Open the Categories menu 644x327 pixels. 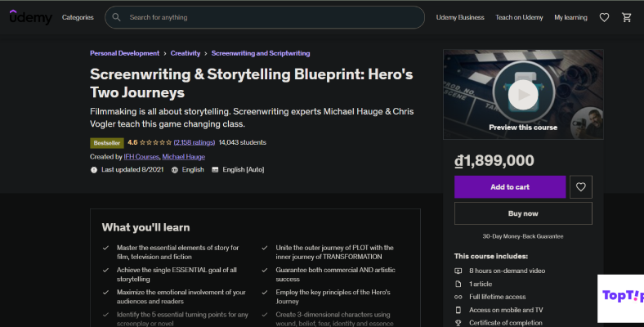click(x=78, y=17)
